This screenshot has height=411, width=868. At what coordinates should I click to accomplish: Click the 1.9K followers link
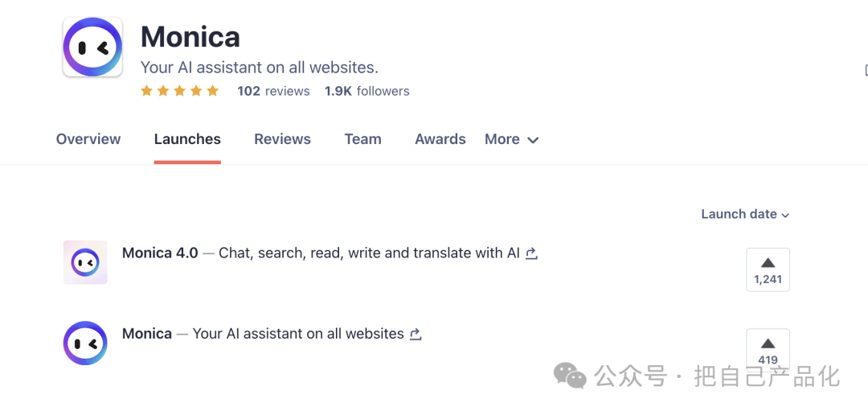(367, 91)
